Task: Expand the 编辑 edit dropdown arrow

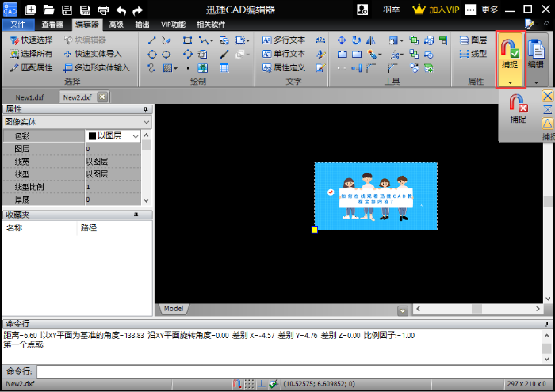Action: tap(536, 82)
